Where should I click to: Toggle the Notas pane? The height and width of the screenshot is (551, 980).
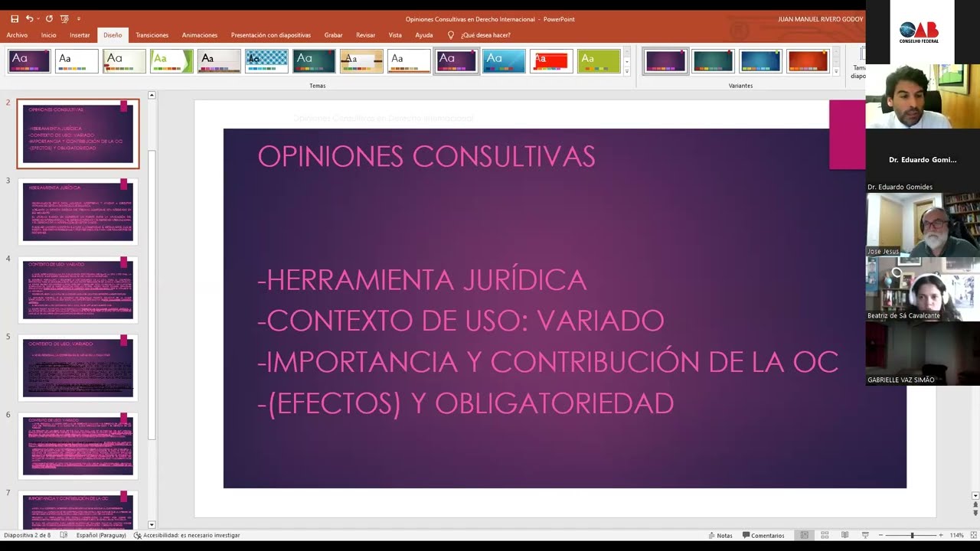click(x=720, y=536)
